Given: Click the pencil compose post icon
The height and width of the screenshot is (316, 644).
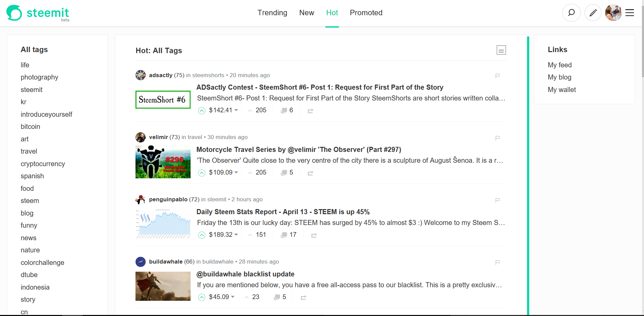Looking at the screenshot, I should pyautogui.click(x=593, y=13).
